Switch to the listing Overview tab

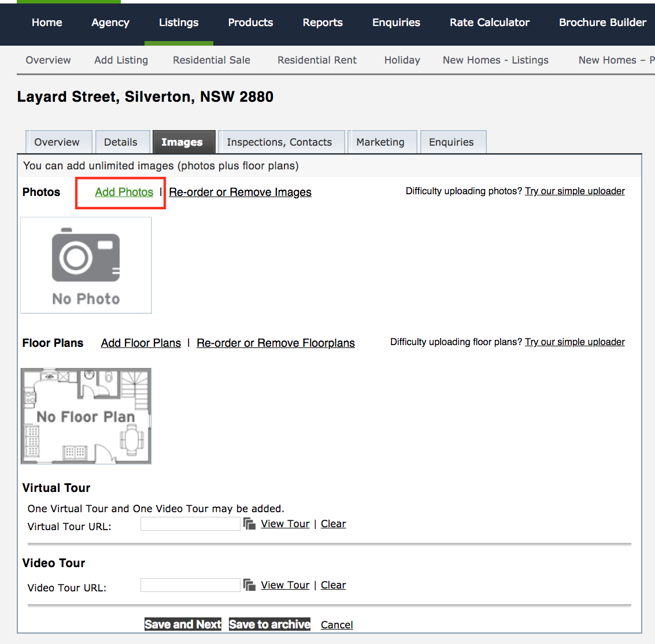click(59, 142)
